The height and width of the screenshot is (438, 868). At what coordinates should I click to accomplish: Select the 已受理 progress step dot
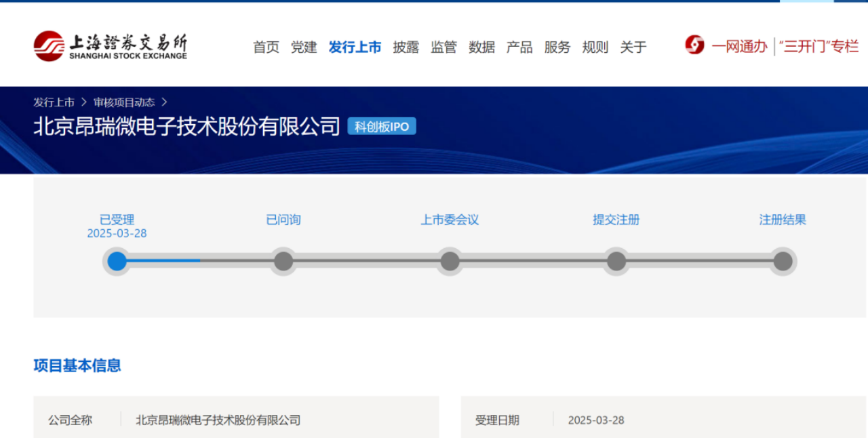(x=117, y=261)
